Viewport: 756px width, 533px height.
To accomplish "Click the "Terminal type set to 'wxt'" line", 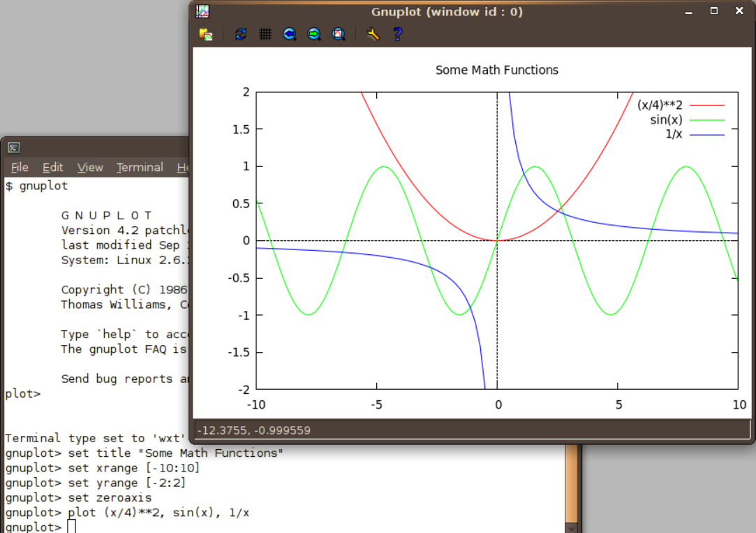I will [96, 439].
